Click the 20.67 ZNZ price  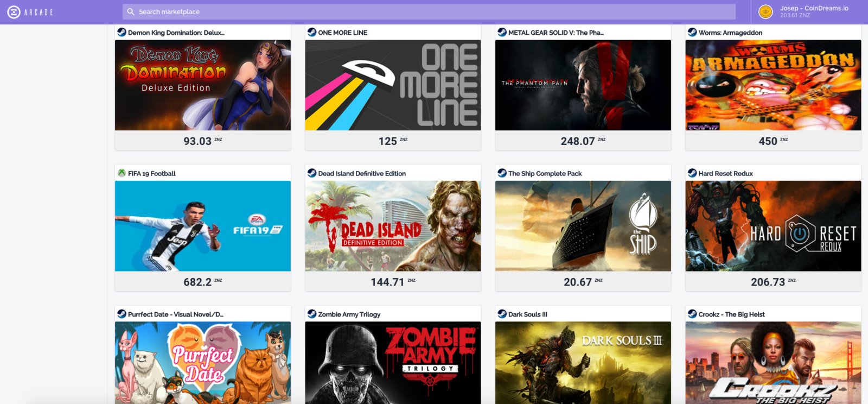pos(583,282)
